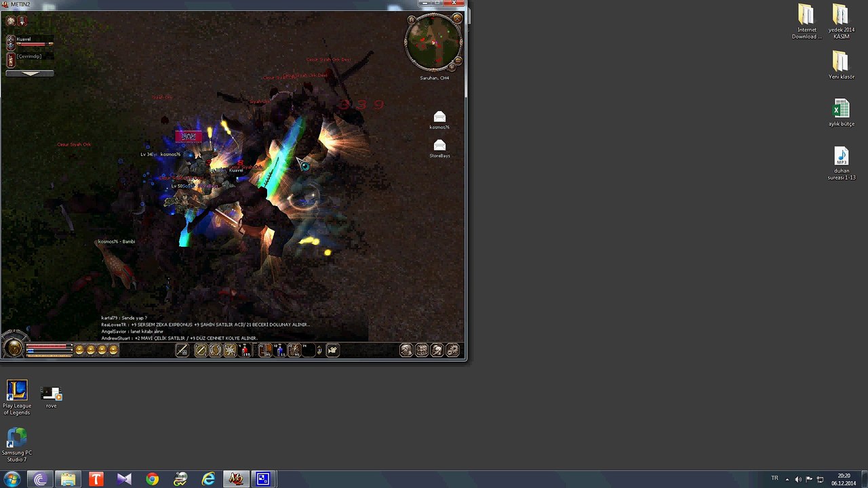Toggle the camera mouse mode button
Viewport: 868px width, 488px height.
coord(332,350)
